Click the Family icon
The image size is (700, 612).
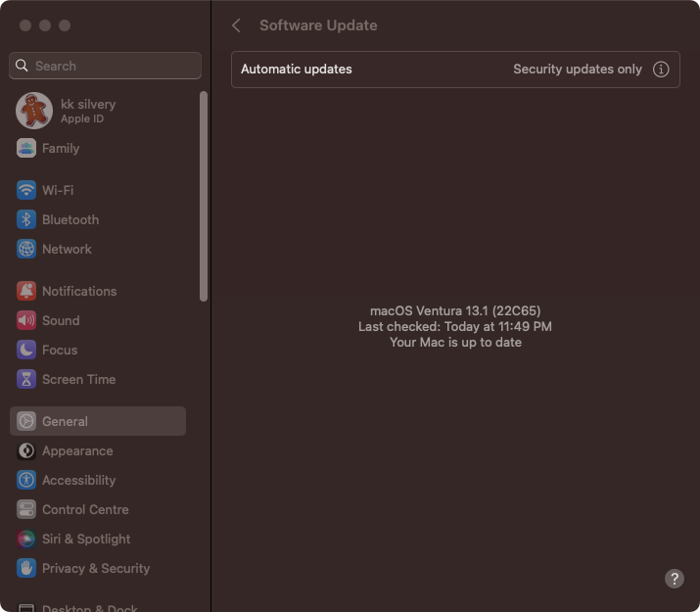coord(26,148)
